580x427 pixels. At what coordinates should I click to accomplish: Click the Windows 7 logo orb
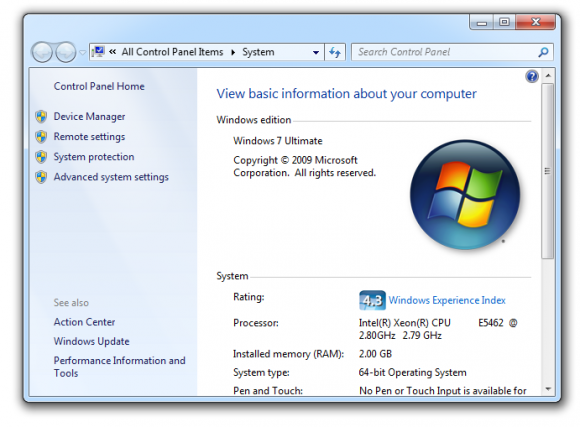[x=465, y=195]
